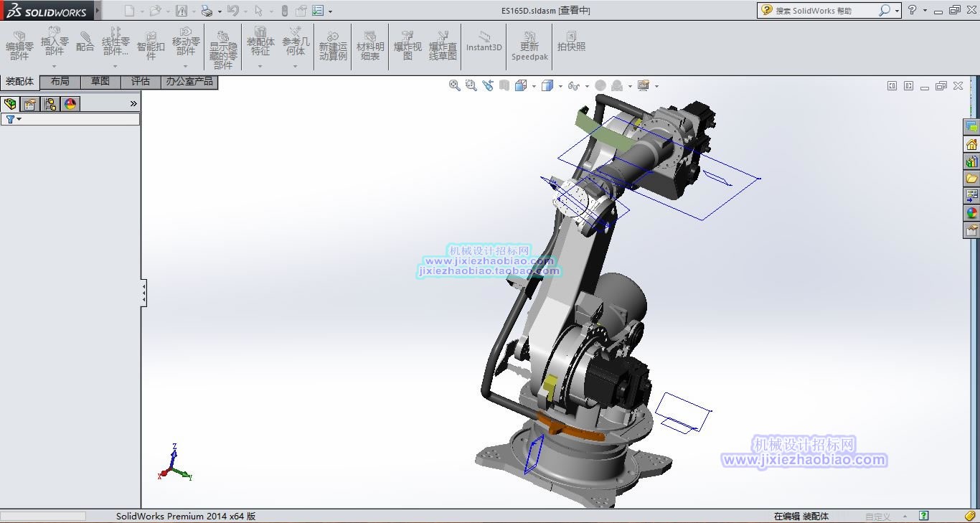Click the Help question mark icon
Image resolution: width=980 pixels, height=523 pixels.
tap(912, 10)
